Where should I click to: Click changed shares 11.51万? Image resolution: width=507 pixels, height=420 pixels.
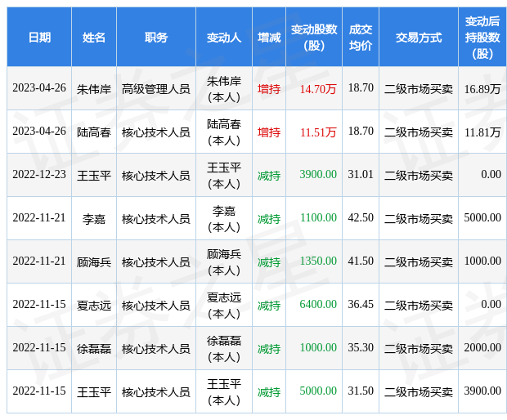click(318, 132)
